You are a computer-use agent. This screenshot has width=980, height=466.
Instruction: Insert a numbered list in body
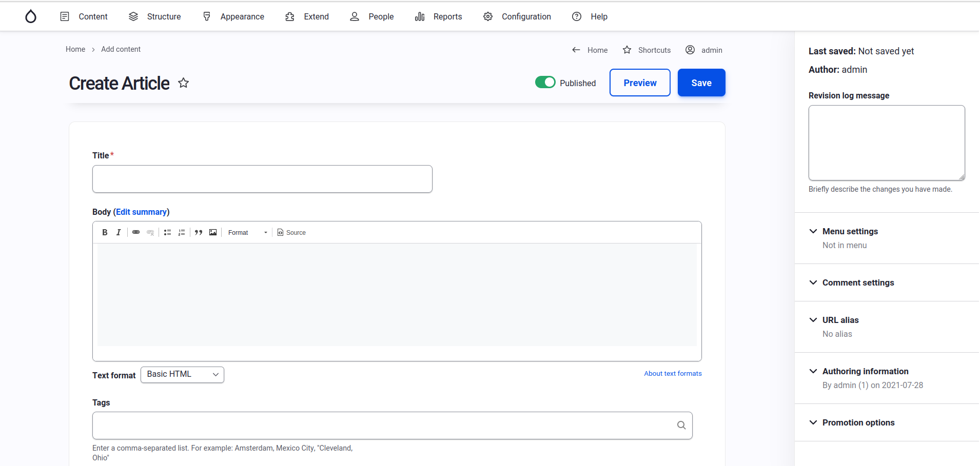click(x=182, y=232)
